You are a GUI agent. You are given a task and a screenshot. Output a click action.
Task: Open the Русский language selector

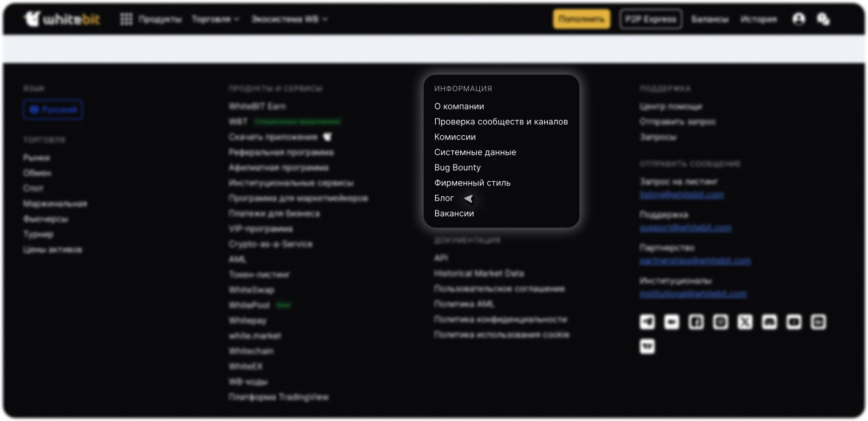click(x=53, y=110)
